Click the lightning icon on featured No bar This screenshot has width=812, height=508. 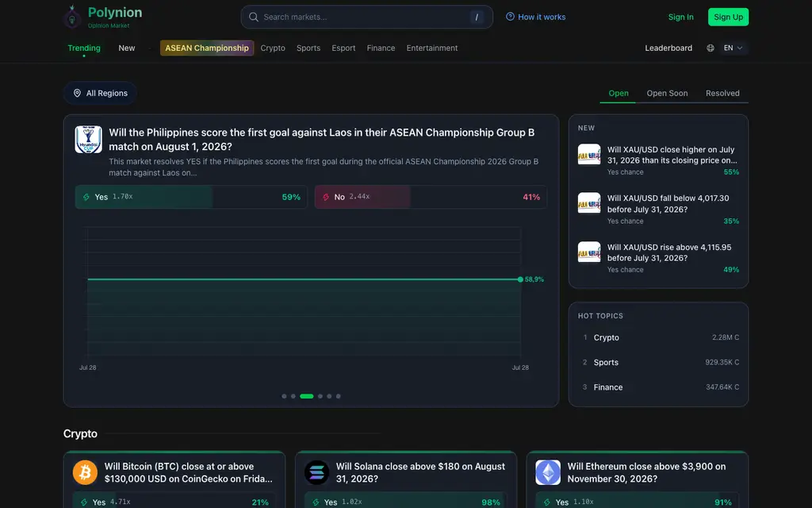[326, 197]
